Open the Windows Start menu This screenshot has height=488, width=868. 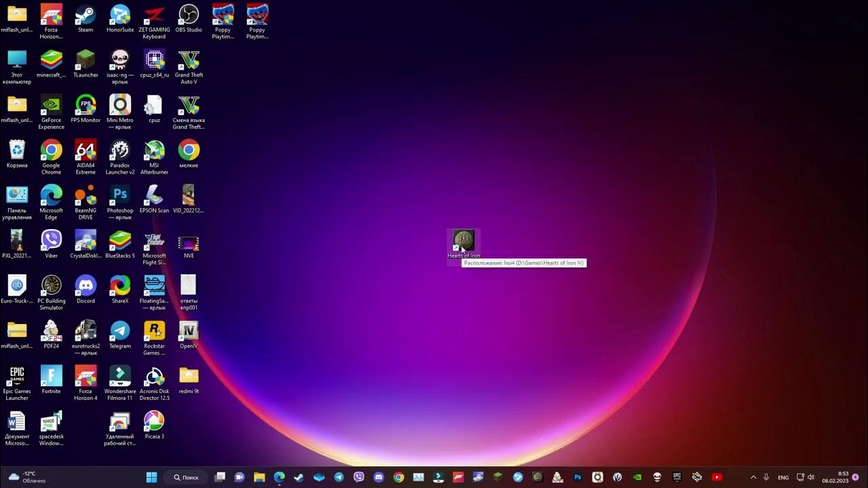pos(152,477)
